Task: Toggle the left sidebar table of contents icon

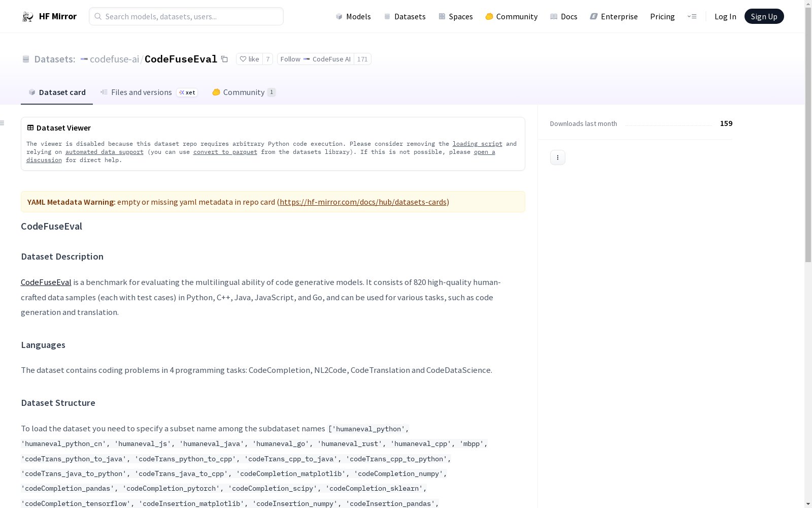Action: [3, 123]
